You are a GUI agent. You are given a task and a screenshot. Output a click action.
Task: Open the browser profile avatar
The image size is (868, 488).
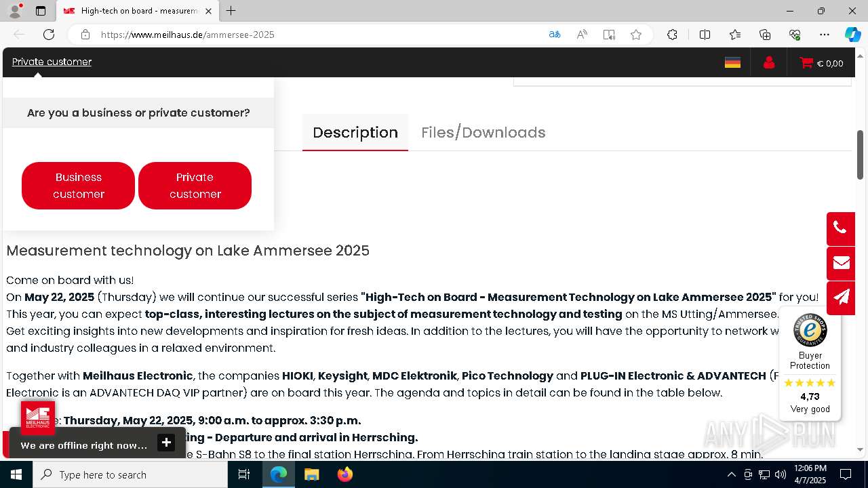click(15, 11)
